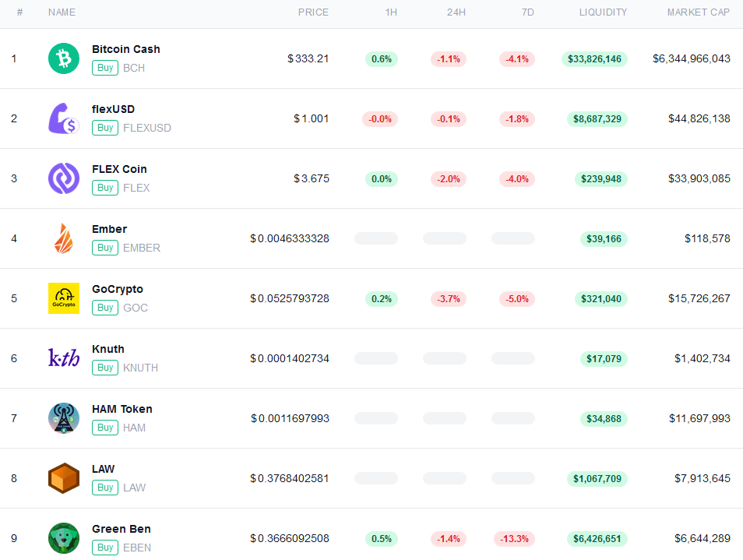Sort by MARKET CAP column header
Screen dimensions: 743x560
pyautogui.click(x=699, y=12)
